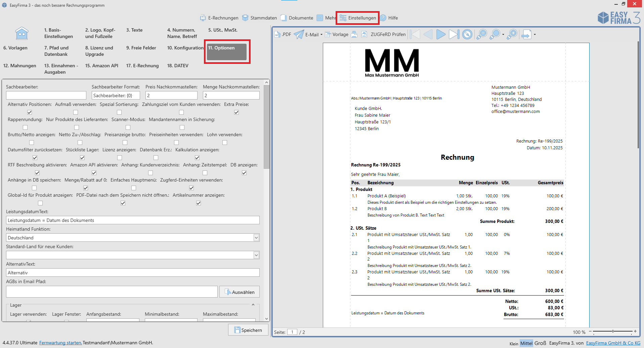Viewport: 644px width, 348px height.
Task: Click the zoom out magnifier icon
Action: pos(482,34)
